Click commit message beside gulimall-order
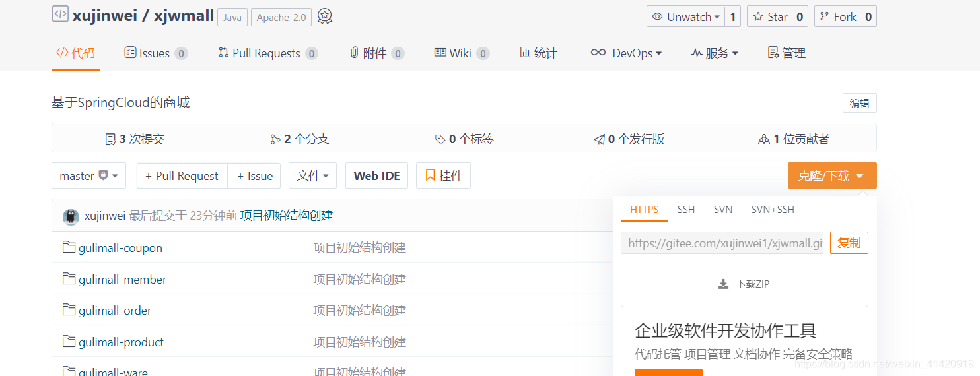 (359, 311)
